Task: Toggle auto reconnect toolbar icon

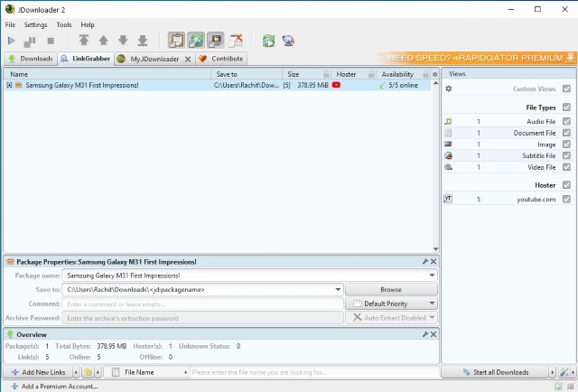Action: coord(196,41)
